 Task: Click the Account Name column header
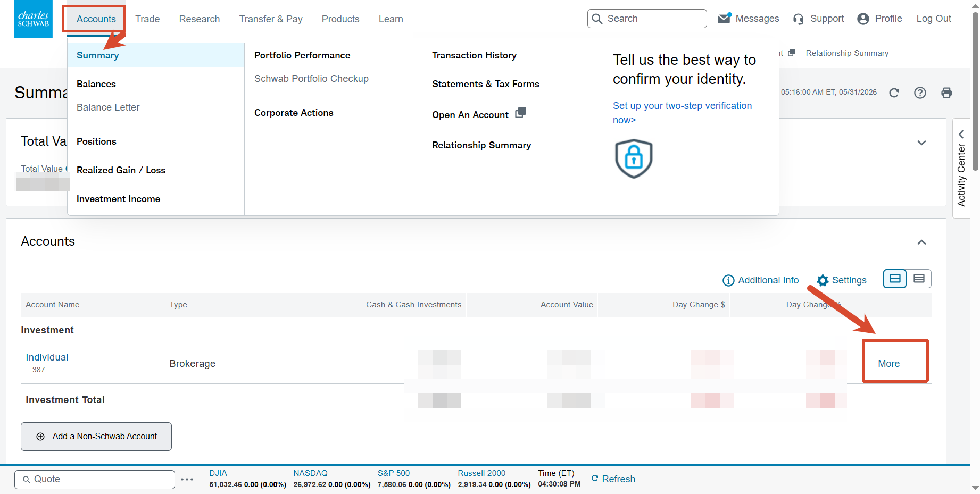pos(53,305)
